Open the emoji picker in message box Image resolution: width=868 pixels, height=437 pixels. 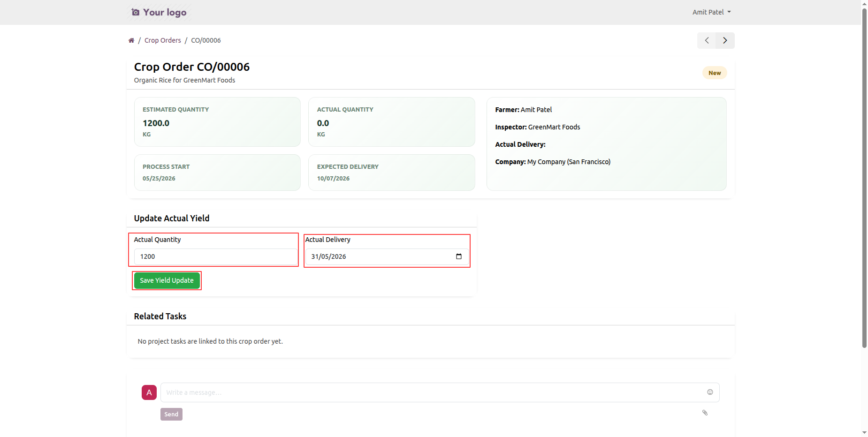coord(710,392)
